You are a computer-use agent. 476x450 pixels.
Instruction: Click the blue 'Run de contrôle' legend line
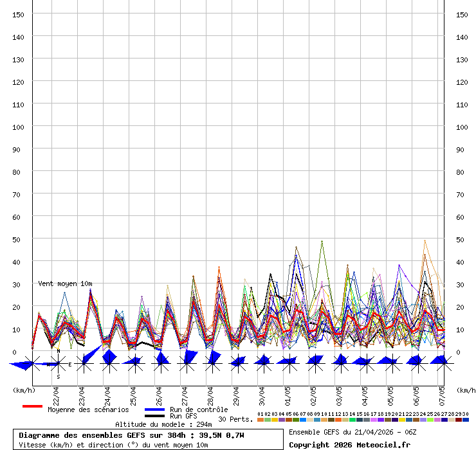click(x=155, y=410)
